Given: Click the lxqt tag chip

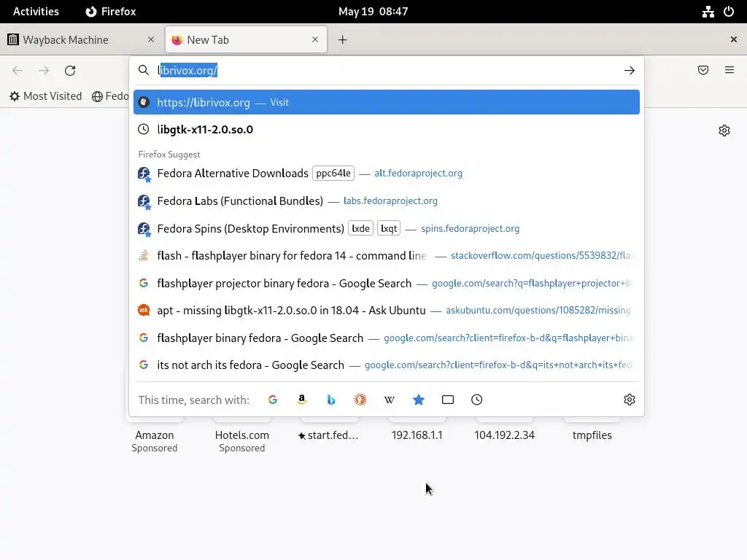Looking at the screenshot, I should coord(389,228).
